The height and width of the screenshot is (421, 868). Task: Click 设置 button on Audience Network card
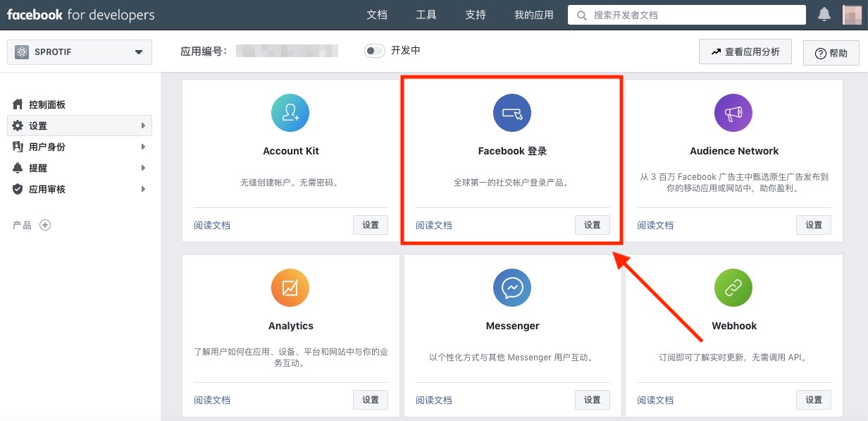pos(814,225)
